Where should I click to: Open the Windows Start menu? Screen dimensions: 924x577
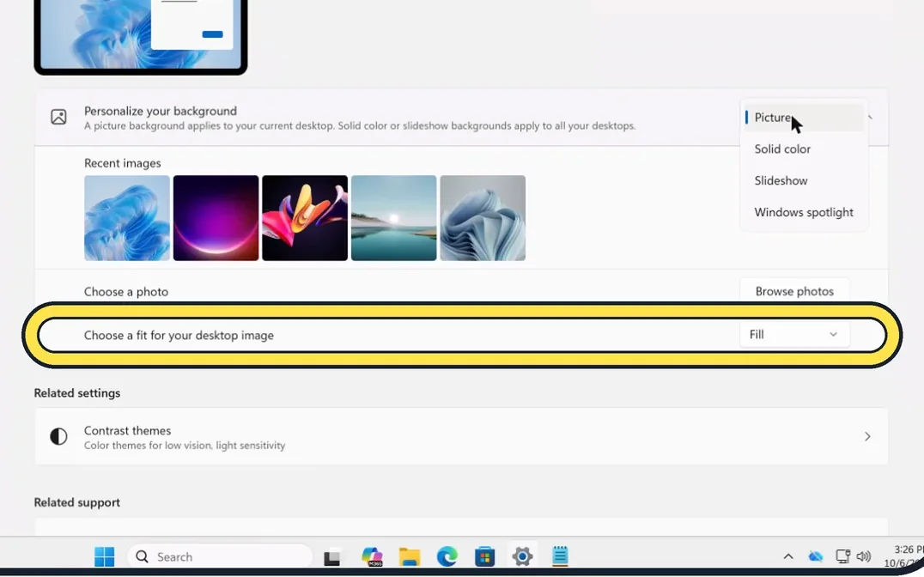coord(104,556)
